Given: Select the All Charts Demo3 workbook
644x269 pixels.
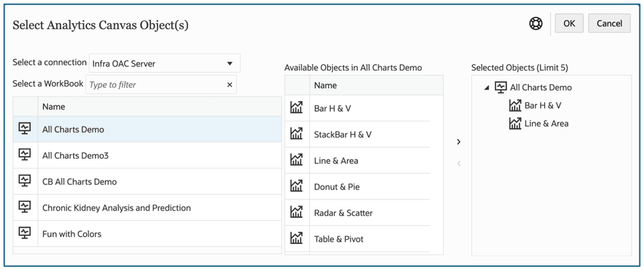Looking at the screenshot, I should click(x=147, y=156).
